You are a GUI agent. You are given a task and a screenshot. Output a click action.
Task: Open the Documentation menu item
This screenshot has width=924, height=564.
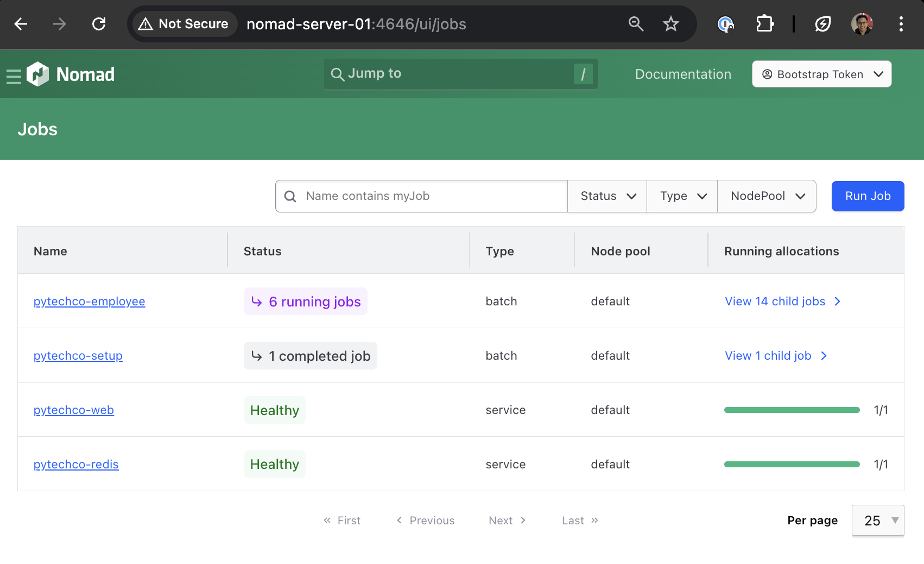(683, 74)
